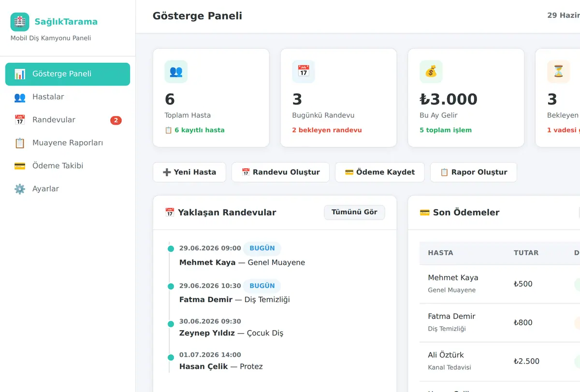Click Tümünü Gör in Yaklaşan Randevular
Image resolution: width=580 pixels, height=392 pixels.
pyautogui.click(x=354, y=212)
